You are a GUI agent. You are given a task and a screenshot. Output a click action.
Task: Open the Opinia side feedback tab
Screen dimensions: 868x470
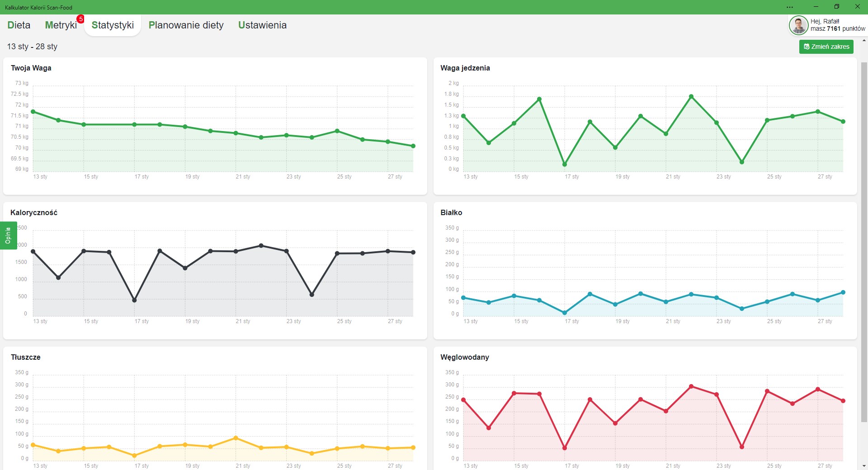pyautogui.click(x=8, y=235)
